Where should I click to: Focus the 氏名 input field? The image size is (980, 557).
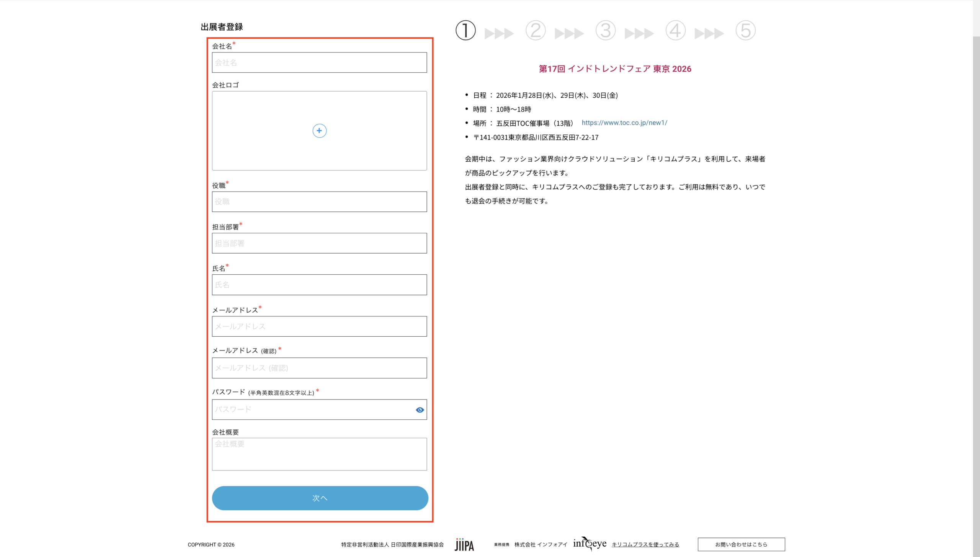click(319, 285)
